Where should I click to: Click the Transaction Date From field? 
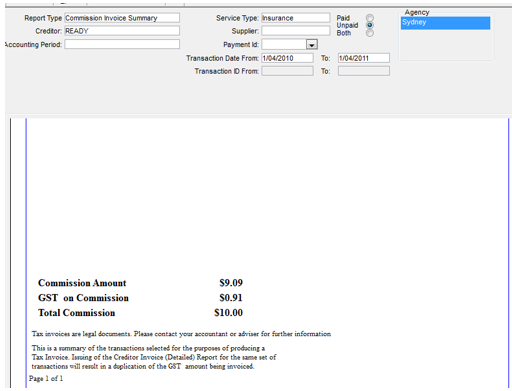click(287, 58)
